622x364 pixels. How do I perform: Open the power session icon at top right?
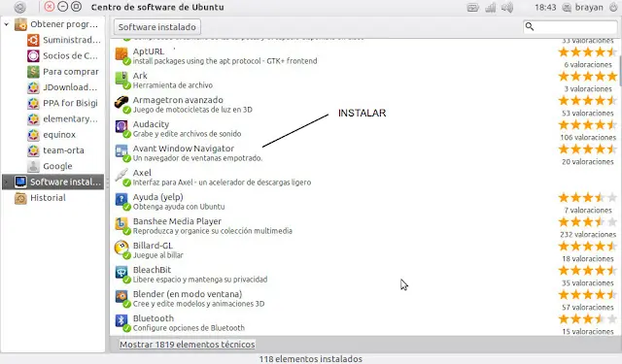613,7
